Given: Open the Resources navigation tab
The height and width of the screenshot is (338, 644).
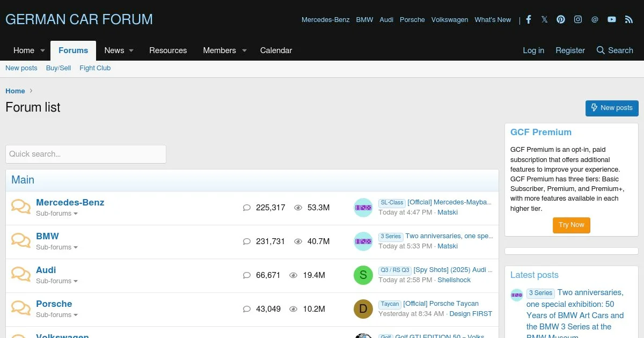Looking at the screenshot, I should coord(168,50).
